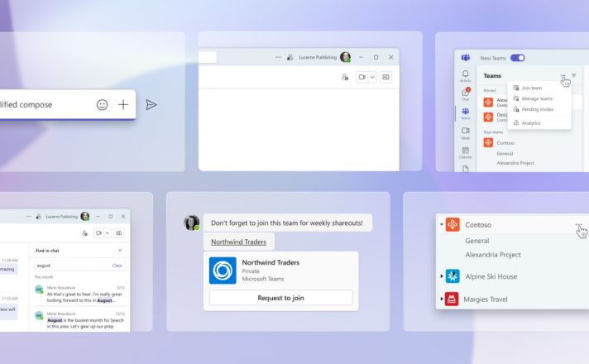Clear the august search text

[117, 266]
